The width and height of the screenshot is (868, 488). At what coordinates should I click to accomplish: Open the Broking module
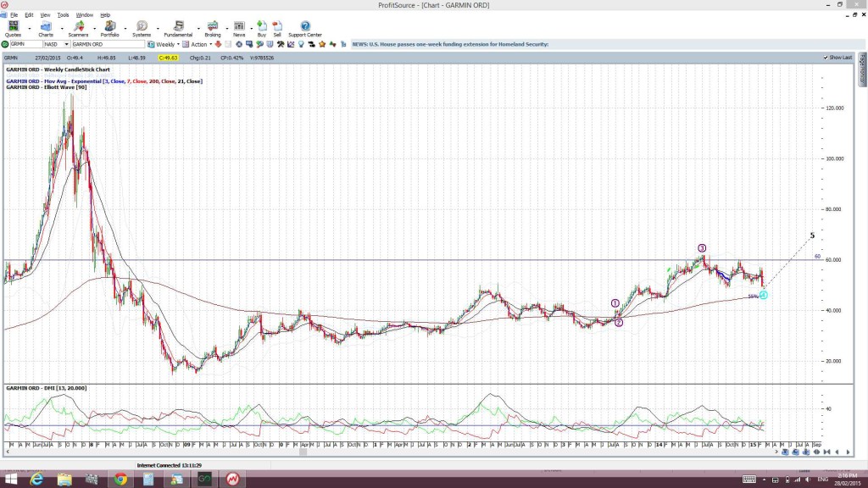(x=213, y=29)
